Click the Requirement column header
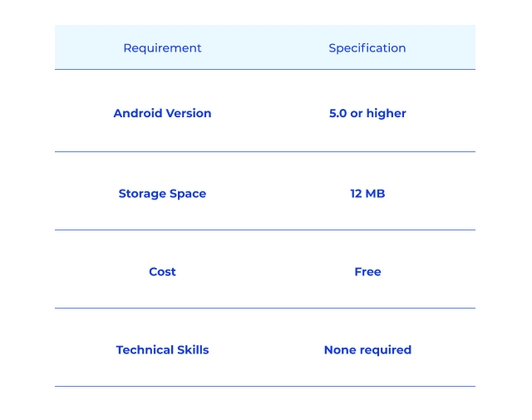Viewport: 532px width, 420px height. pyautogui.click(x=162, y=48)
